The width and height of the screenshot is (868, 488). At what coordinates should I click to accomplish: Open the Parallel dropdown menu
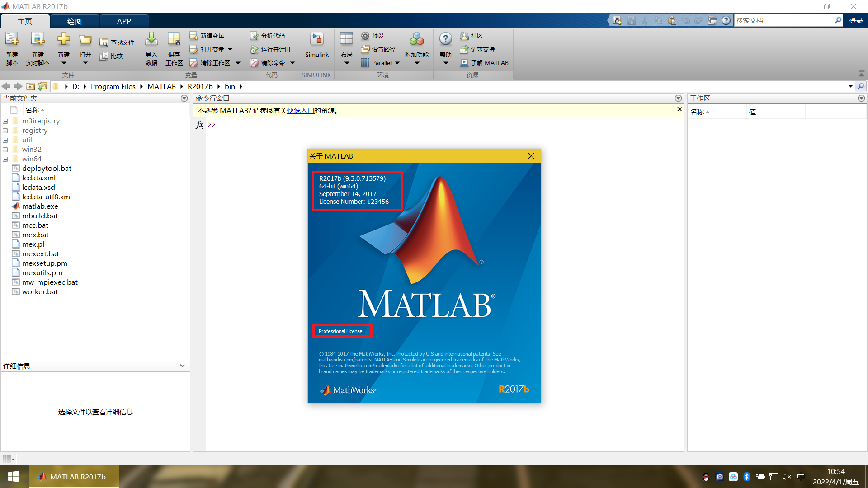click(x=397, y=63)
